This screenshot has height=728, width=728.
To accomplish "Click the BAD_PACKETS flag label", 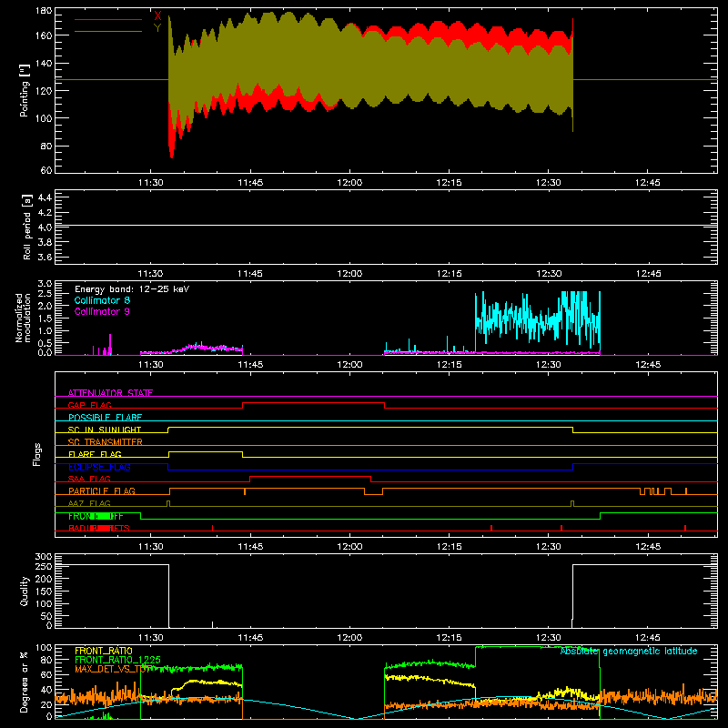I will [x=99, y=528].
